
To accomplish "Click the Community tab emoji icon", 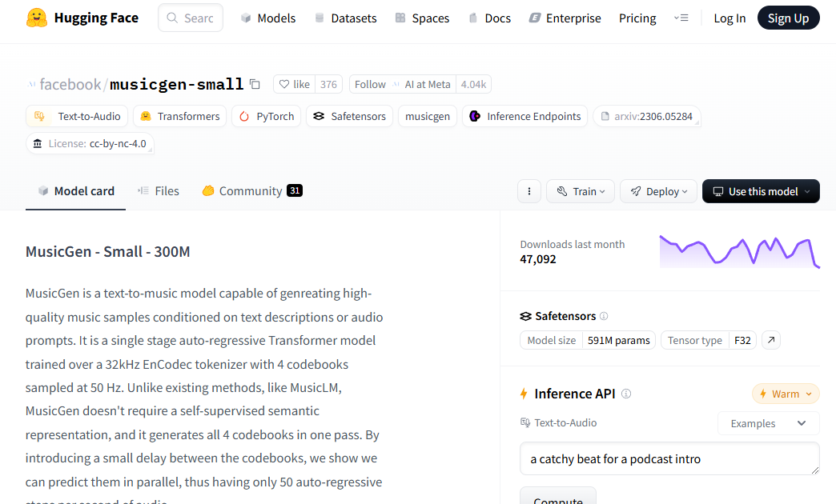I will [208, 190].
